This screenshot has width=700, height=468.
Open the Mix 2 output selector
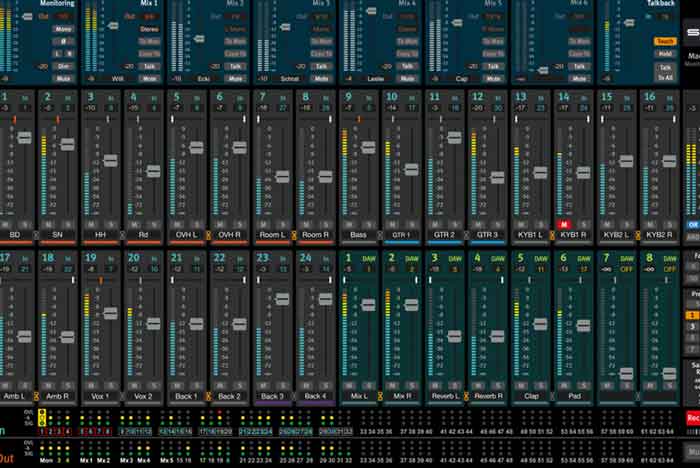click(x=235, y=17)
